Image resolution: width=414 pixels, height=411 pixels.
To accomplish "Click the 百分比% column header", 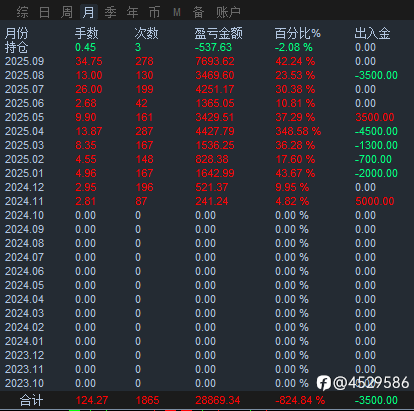I will click(x=298, y=33).
